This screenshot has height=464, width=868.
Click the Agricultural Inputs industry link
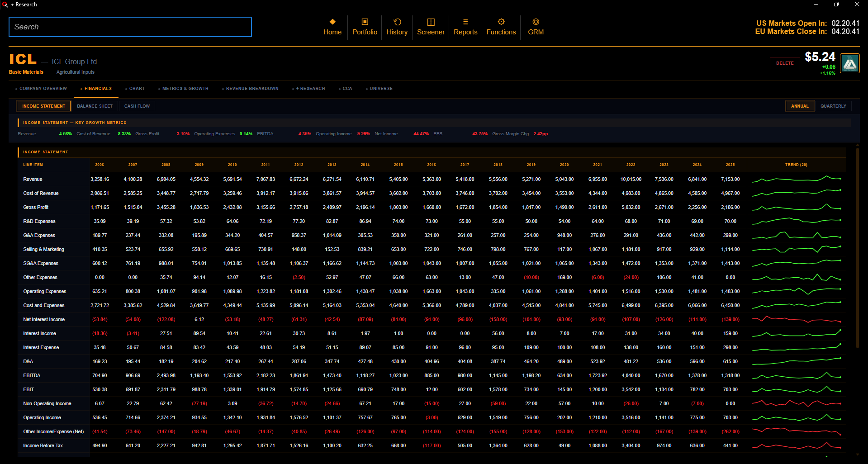tap(76, 72)
